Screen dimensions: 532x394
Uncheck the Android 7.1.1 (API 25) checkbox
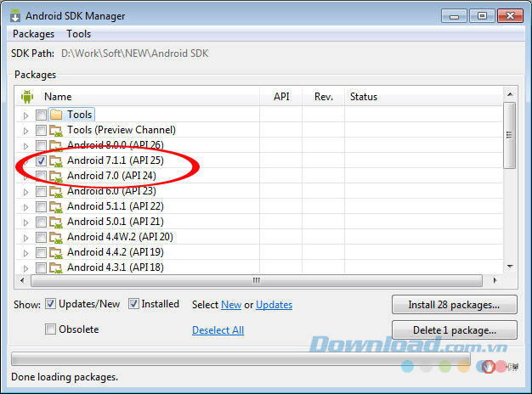tap(41, 160)
